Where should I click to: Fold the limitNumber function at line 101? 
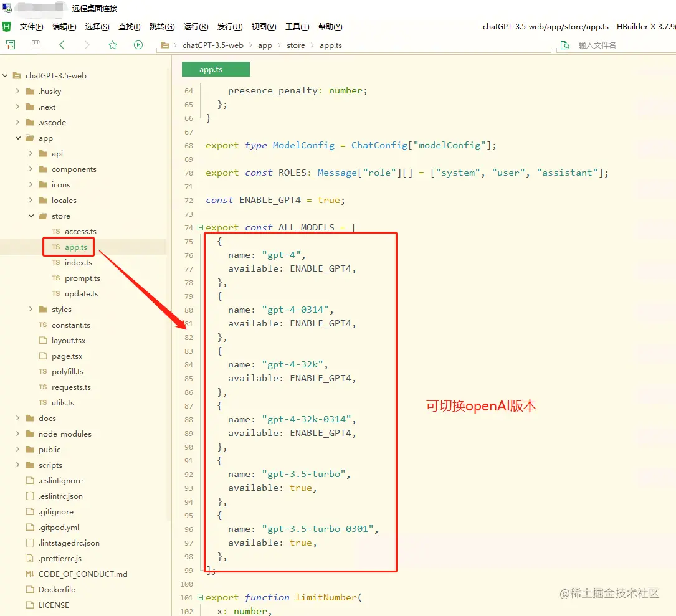(x=200, y=597)
